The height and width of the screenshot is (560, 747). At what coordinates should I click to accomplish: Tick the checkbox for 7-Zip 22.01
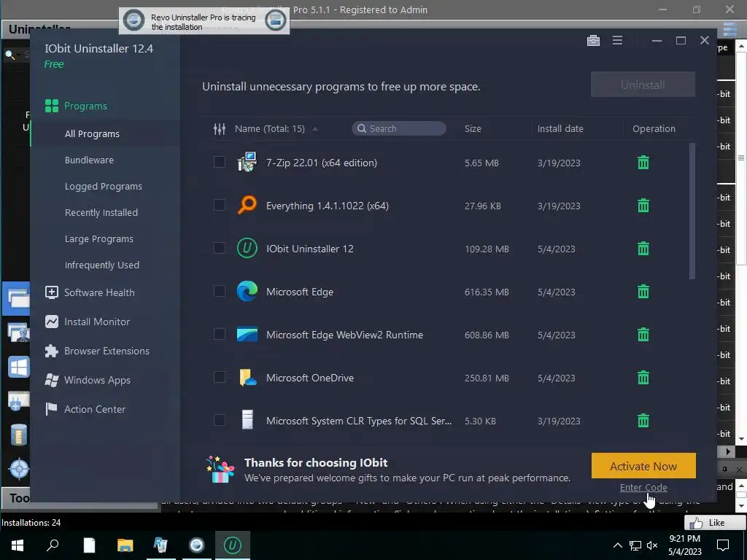pos(219,162)
